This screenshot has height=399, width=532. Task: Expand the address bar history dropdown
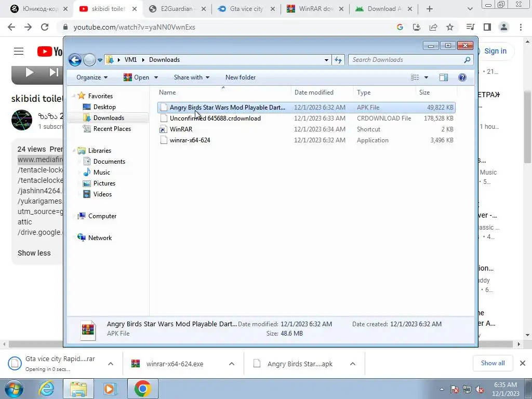click(x=326, y=60)
